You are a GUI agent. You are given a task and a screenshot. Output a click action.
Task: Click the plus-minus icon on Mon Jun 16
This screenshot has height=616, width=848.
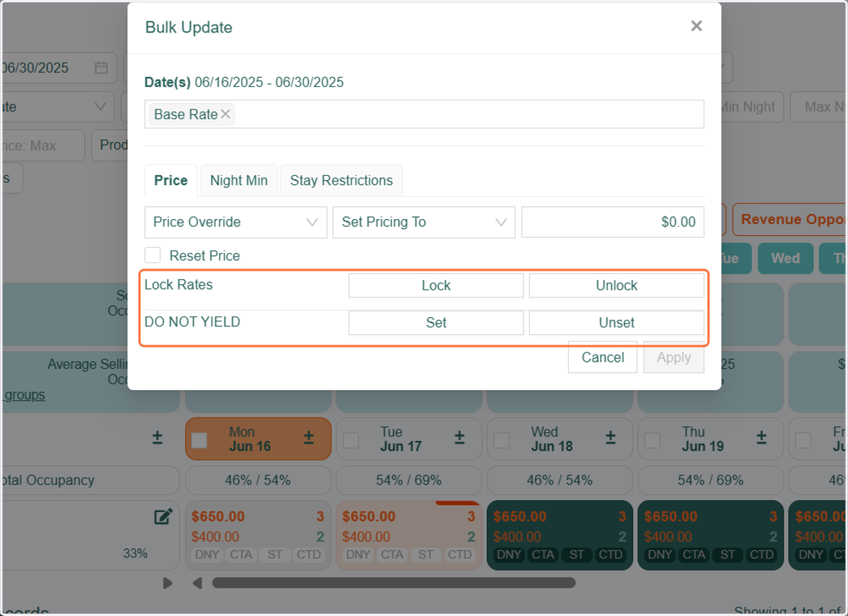pos(309,438)
